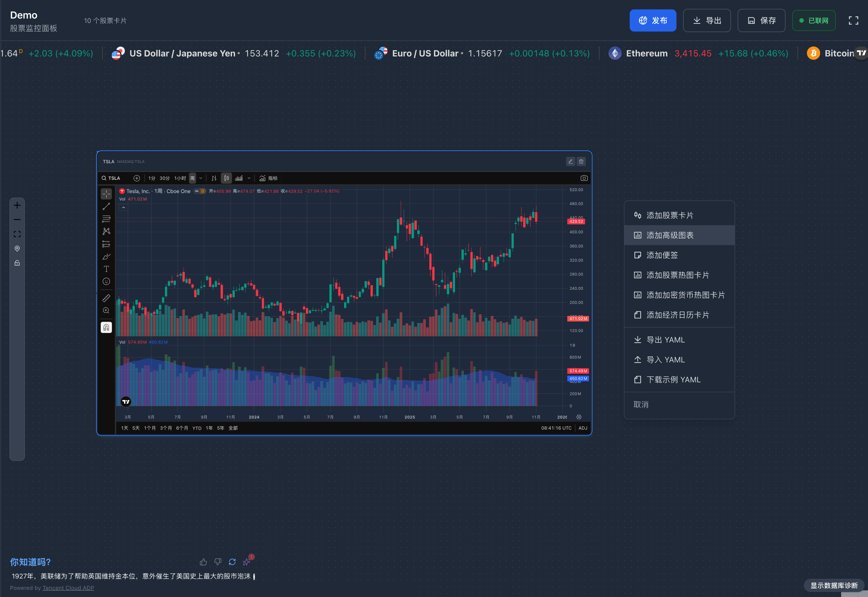Take chart snapshot with camera icon
This screenshot has height=597, width=868.
click(584, 178)
